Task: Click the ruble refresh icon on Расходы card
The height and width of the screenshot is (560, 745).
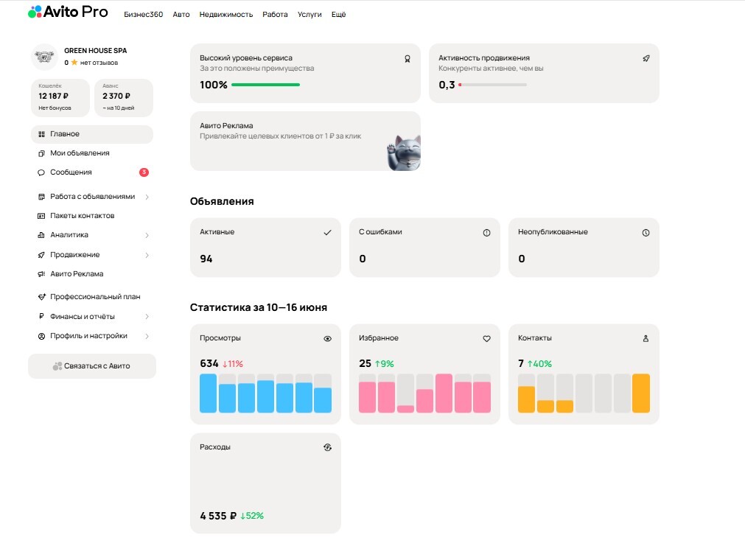Action: coord(327,447)
